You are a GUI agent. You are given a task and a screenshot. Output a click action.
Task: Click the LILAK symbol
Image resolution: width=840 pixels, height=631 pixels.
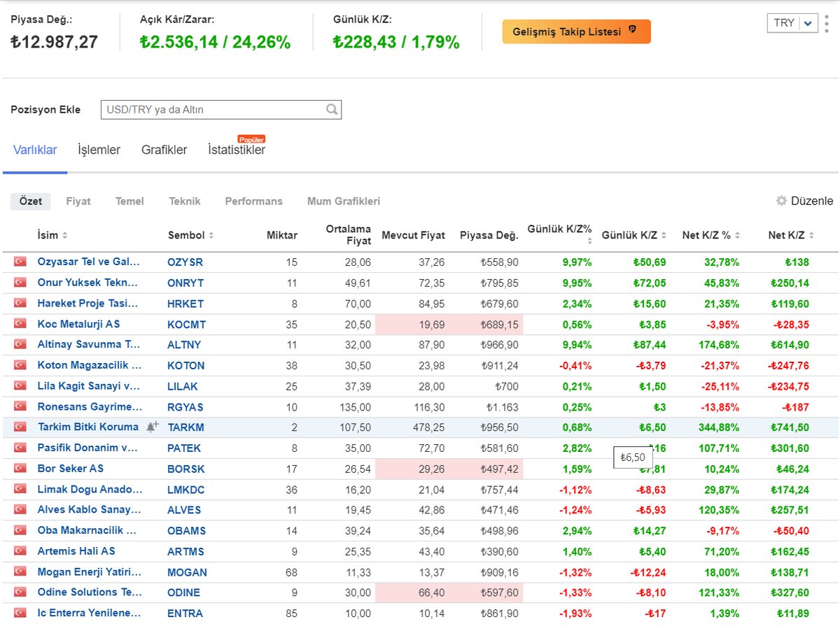(183, 386)
